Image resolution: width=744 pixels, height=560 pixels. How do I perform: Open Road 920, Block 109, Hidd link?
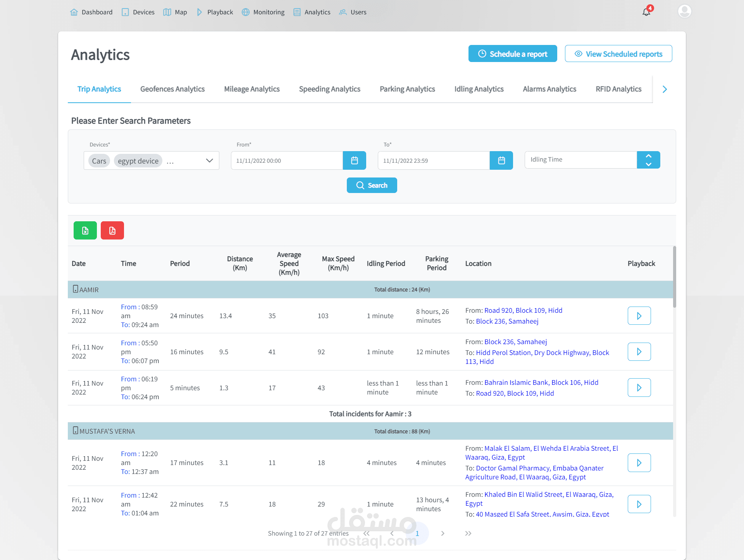coord(523,310)
